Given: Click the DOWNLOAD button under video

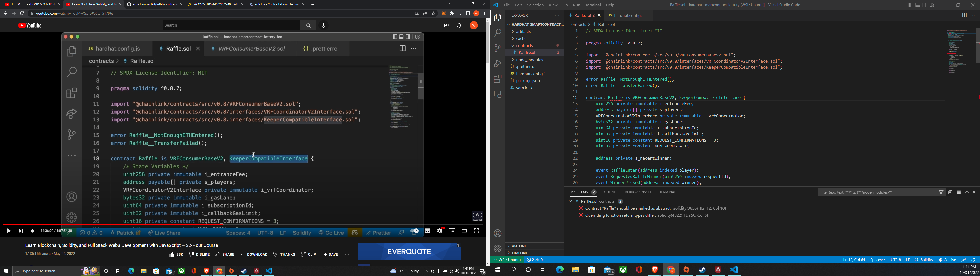Looking at the screenshot, I should (254, 254).
